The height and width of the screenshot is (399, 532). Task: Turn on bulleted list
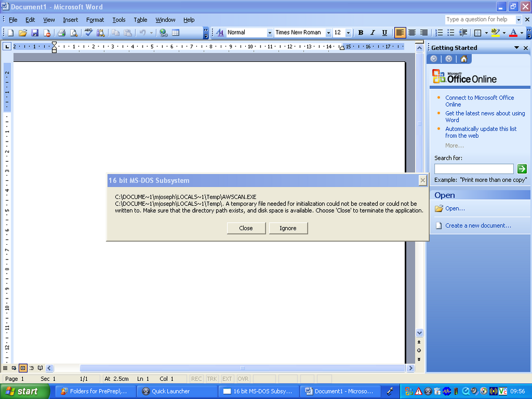click(x=451, y=32)
